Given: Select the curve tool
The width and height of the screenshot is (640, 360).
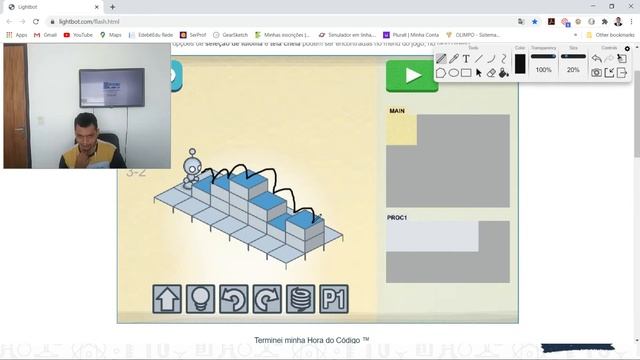Looking at the screenshot, I should click(491, 59).
